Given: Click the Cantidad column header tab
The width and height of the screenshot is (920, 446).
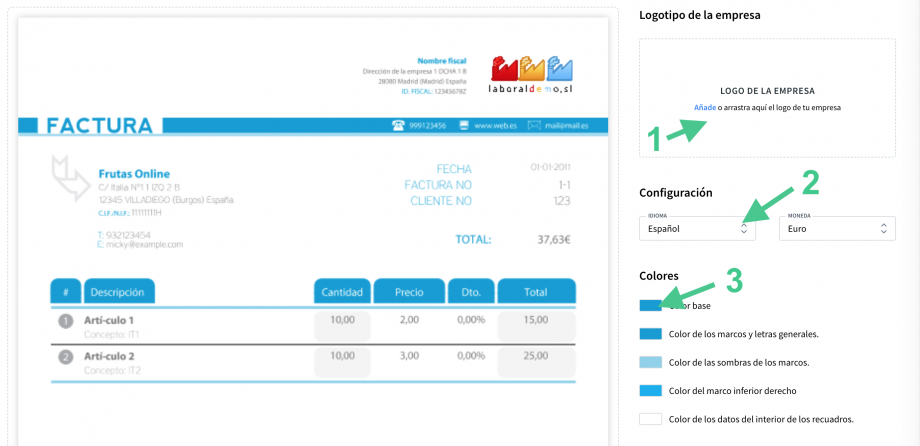Looking at the screenshot, I should click(341, 292).
